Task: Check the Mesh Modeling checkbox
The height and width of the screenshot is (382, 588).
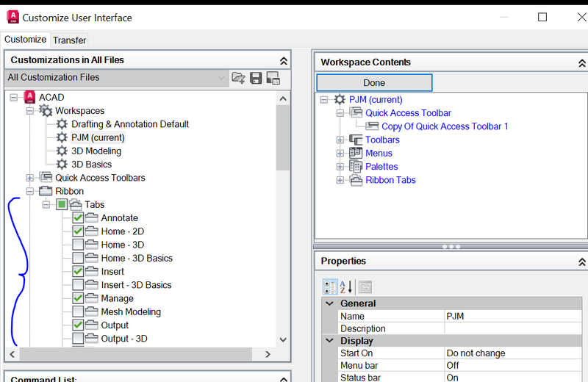Action: point(78,311)
